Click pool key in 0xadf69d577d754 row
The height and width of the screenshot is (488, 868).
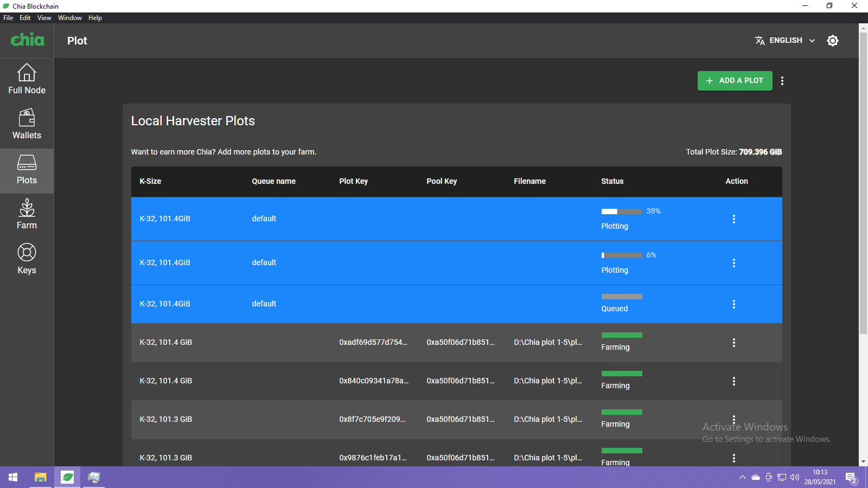461,343
